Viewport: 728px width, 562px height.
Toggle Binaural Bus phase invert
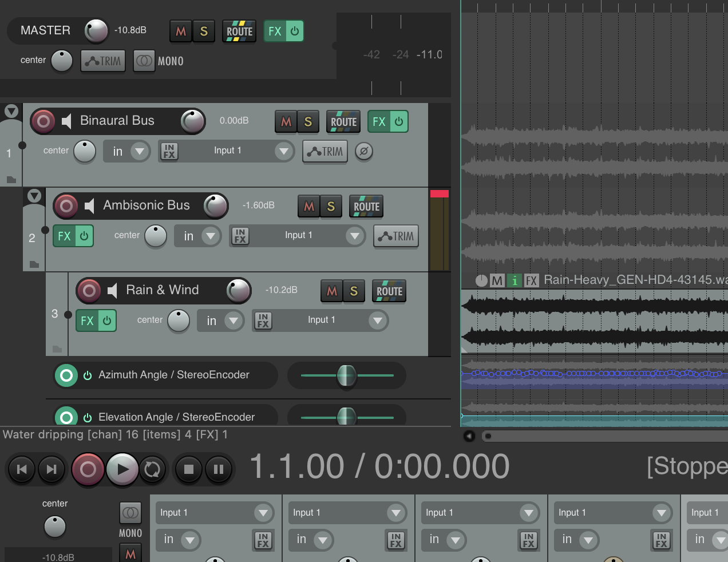pyautogui.click(x=364, y=151)
